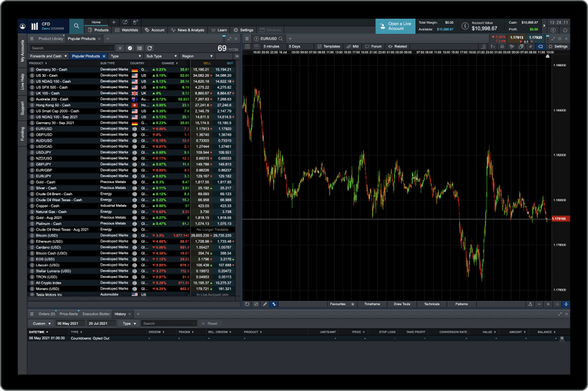Click Open a Live Account button
Screen dimensions: 588x391
[x=395, y=26]
